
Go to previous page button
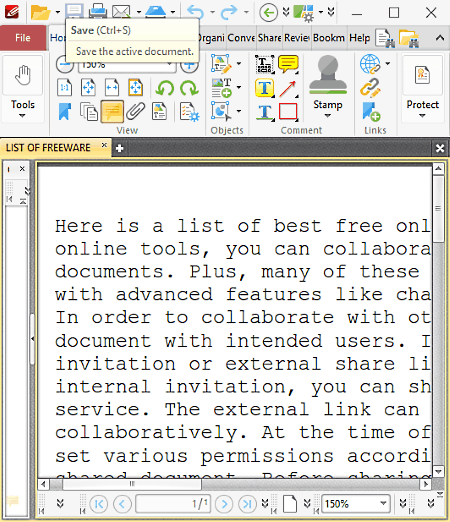122,504
